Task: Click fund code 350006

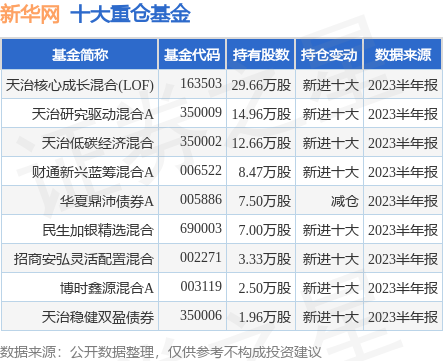Action: click(x=201, y=315)
